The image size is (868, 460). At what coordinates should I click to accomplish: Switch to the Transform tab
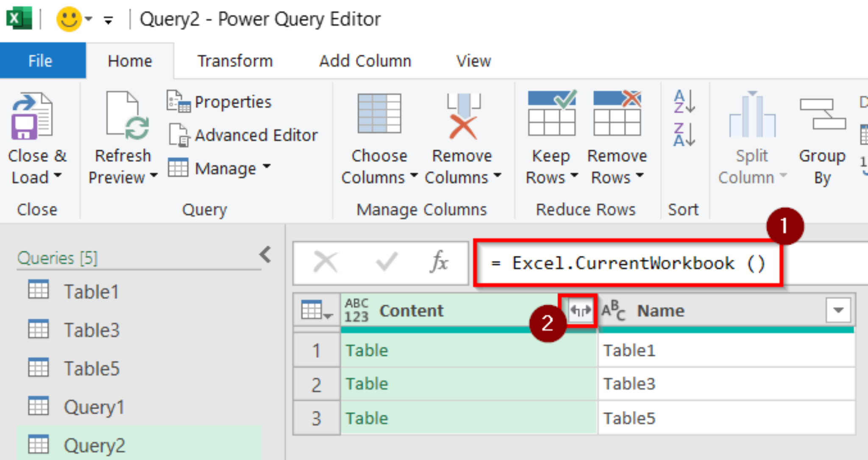pyautogui.click(x=235, y=61)
